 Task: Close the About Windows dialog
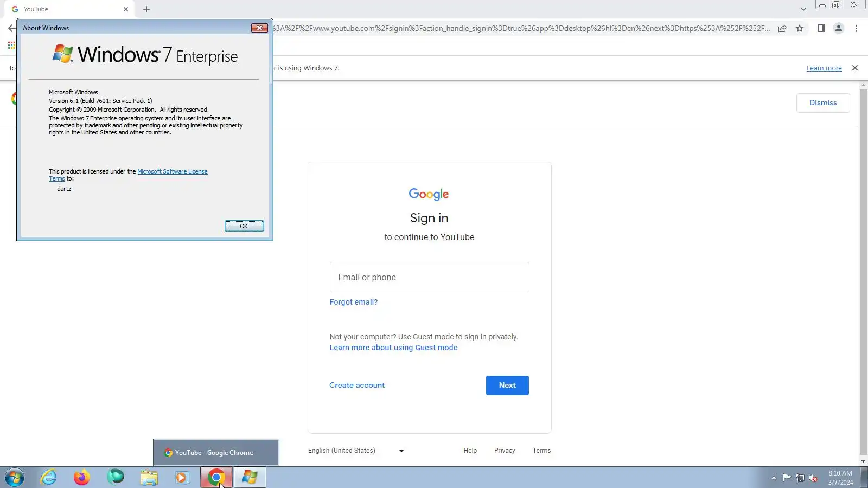pos(259,28)
